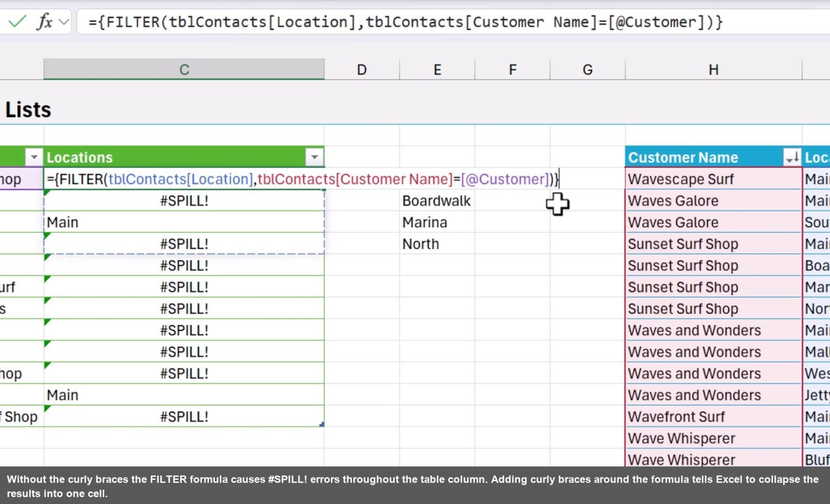This screenshot has width=830, height=504.
Task: Click the cell being edited with FILTER formula
Action: (x=302, y=179)
